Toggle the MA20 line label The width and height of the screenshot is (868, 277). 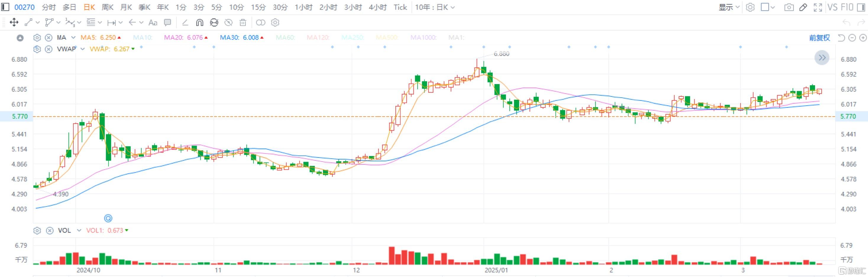186,37
